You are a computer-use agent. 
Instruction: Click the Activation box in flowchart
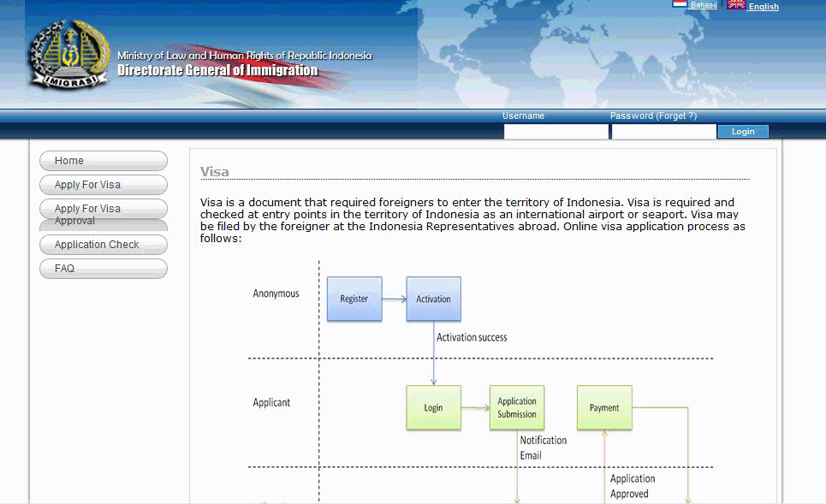433,299
